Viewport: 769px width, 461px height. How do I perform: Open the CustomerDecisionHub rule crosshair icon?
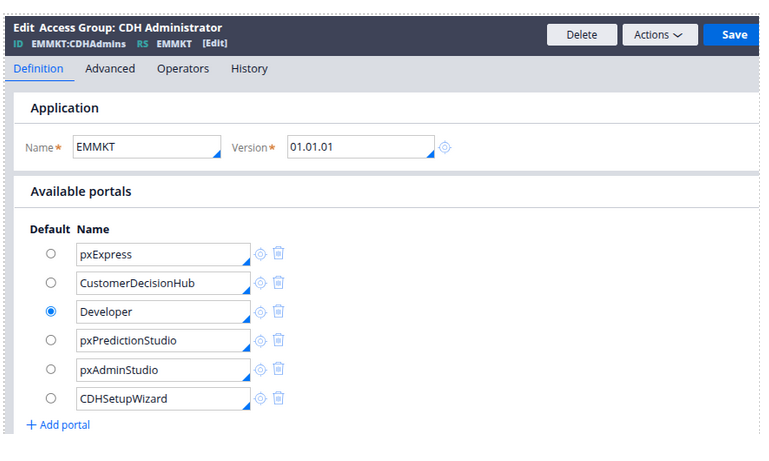coord(260,283)
